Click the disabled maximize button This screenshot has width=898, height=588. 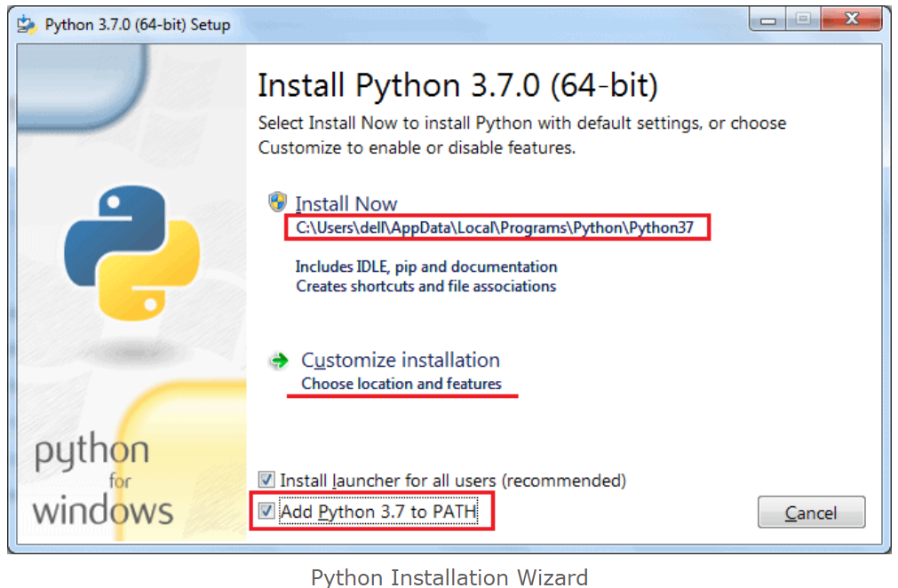click(x=803, y=20)
